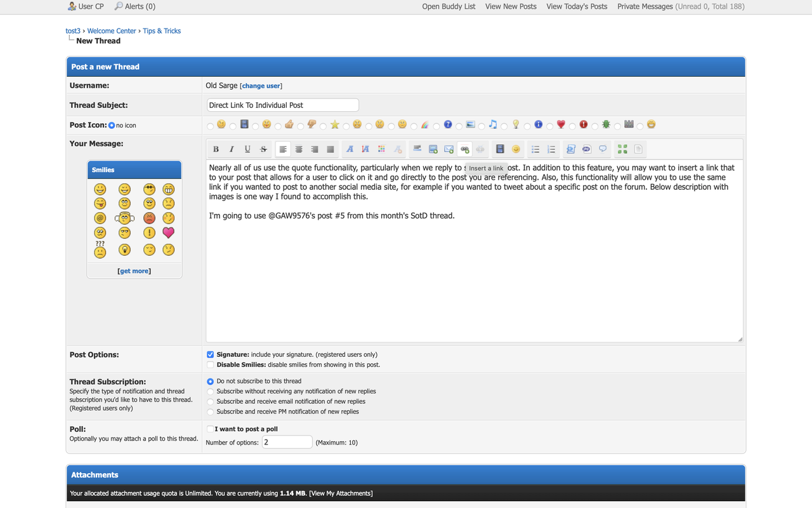
Task: Click View My Attachments link
Action: (341, 493)
